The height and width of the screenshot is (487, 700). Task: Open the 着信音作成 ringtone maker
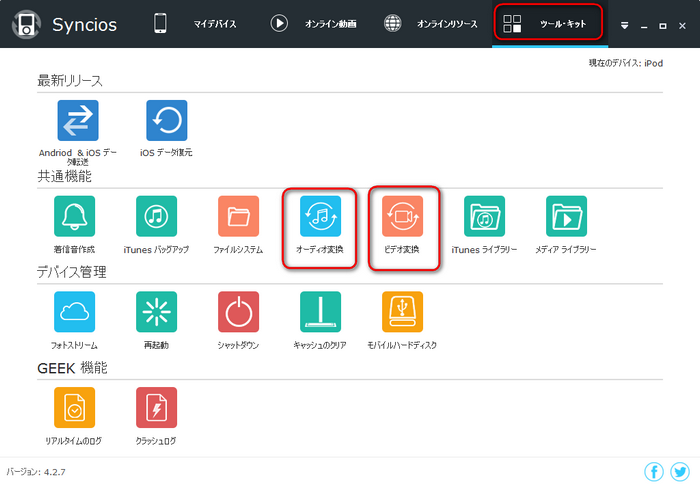click(75, 216)
